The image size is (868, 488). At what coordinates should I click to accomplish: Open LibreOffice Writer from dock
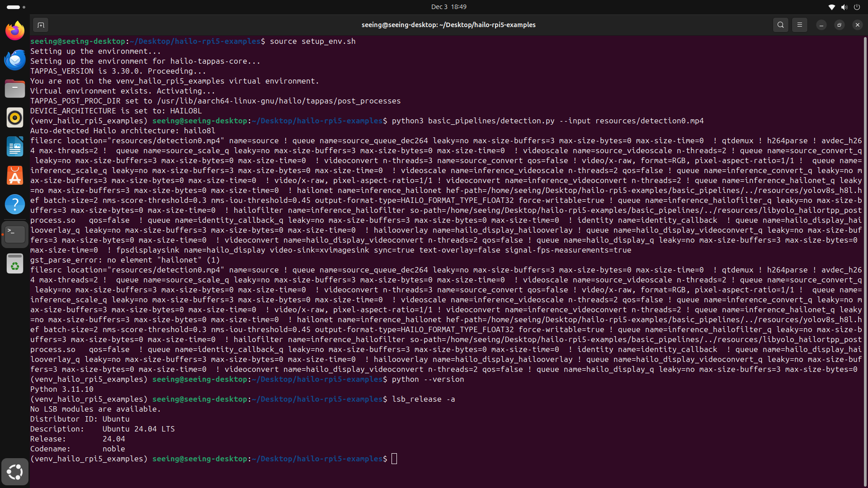[15, 146]
